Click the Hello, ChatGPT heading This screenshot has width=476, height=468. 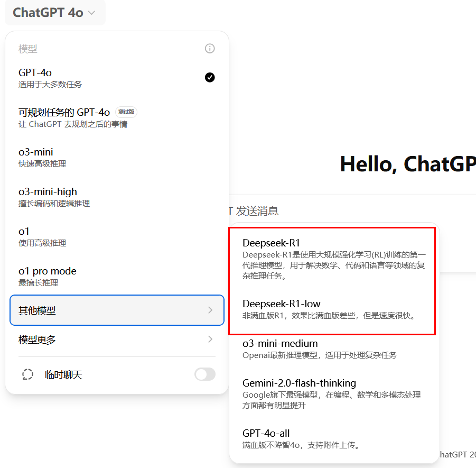[408, 164]
